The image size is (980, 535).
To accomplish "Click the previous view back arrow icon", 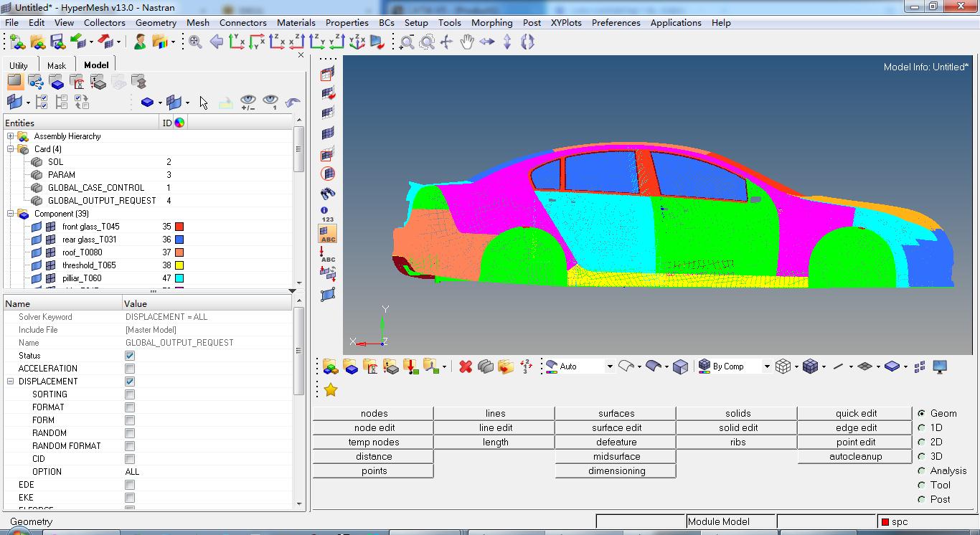I will (216, 42).
